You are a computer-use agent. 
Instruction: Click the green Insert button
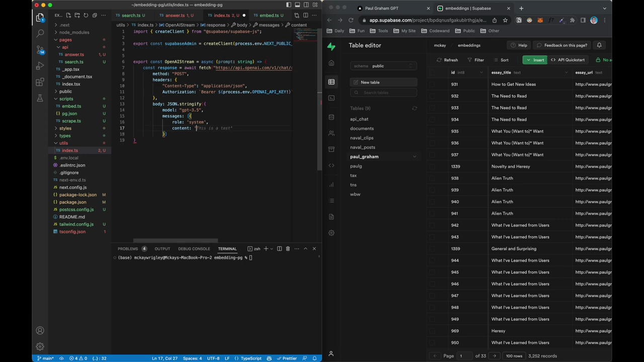[535, 60]
